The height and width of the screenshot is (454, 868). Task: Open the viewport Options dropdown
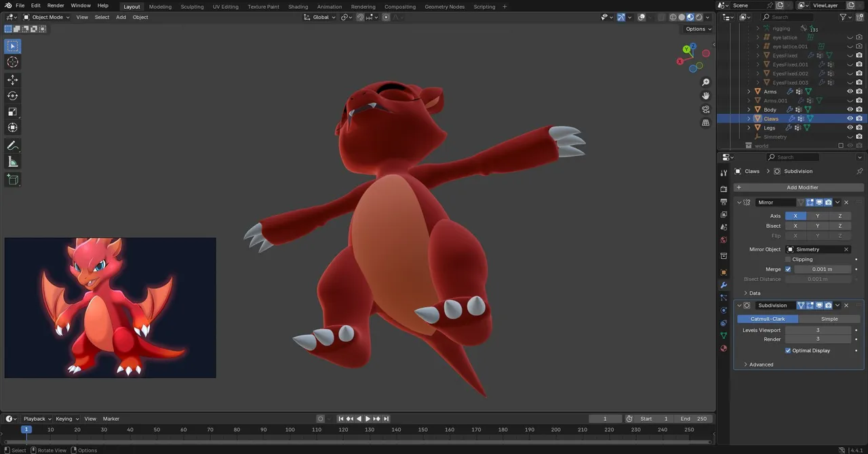698,29
